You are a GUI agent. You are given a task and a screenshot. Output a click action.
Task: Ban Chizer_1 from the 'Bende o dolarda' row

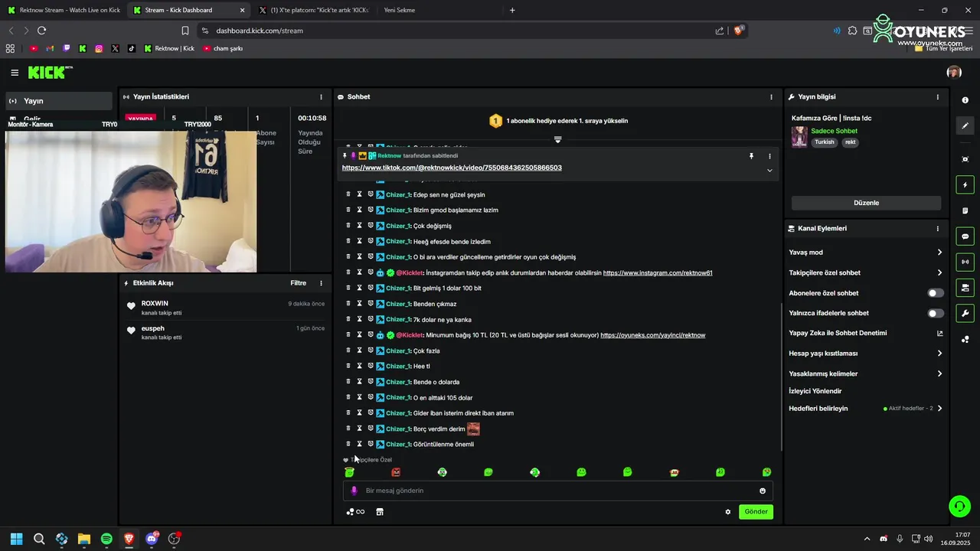coord(371,382)
